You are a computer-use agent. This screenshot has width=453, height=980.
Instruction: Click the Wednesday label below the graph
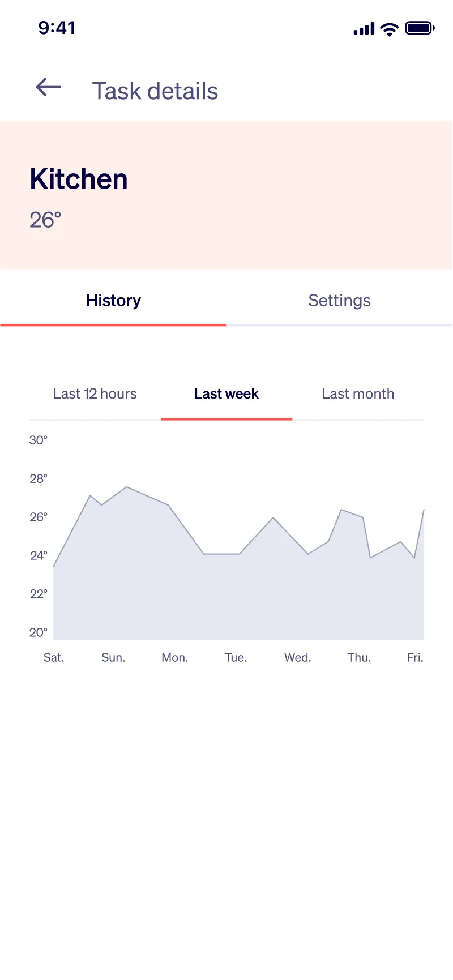click(x=297, y=657)
